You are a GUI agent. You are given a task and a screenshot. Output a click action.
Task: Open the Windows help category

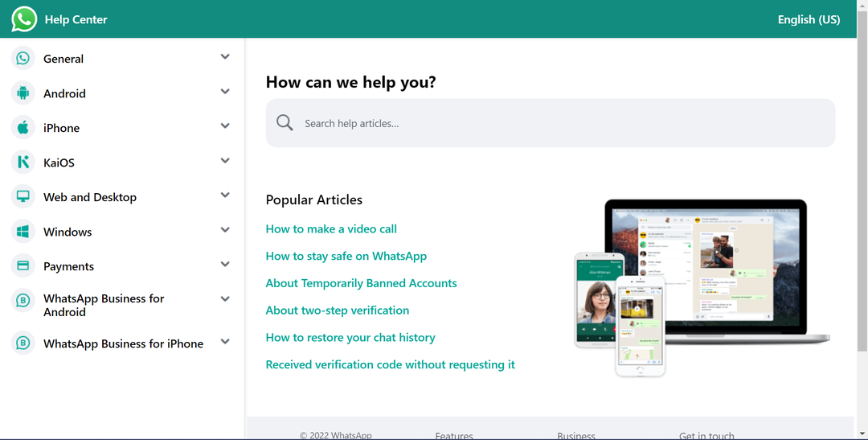click(x=68, y=232)
